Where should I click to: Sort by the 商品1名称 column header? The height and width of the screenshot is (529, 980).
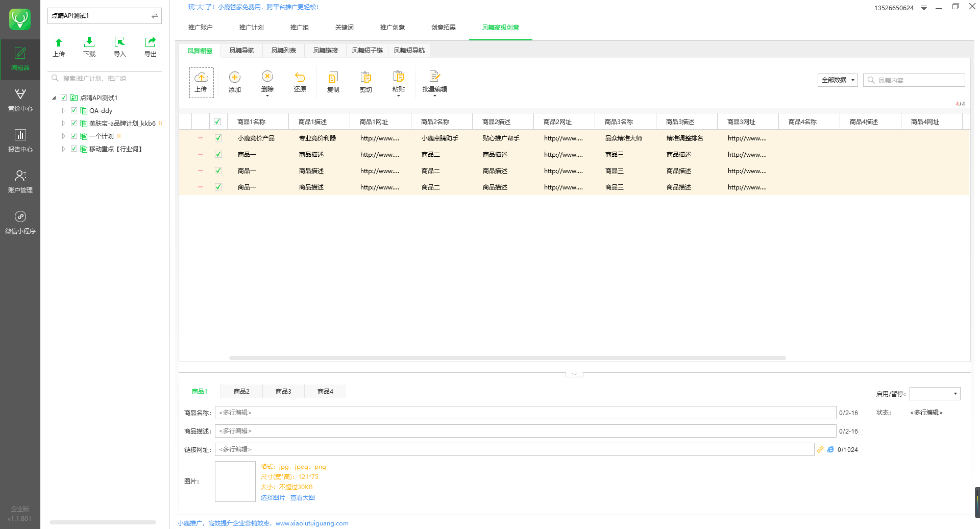click(258, 122)
